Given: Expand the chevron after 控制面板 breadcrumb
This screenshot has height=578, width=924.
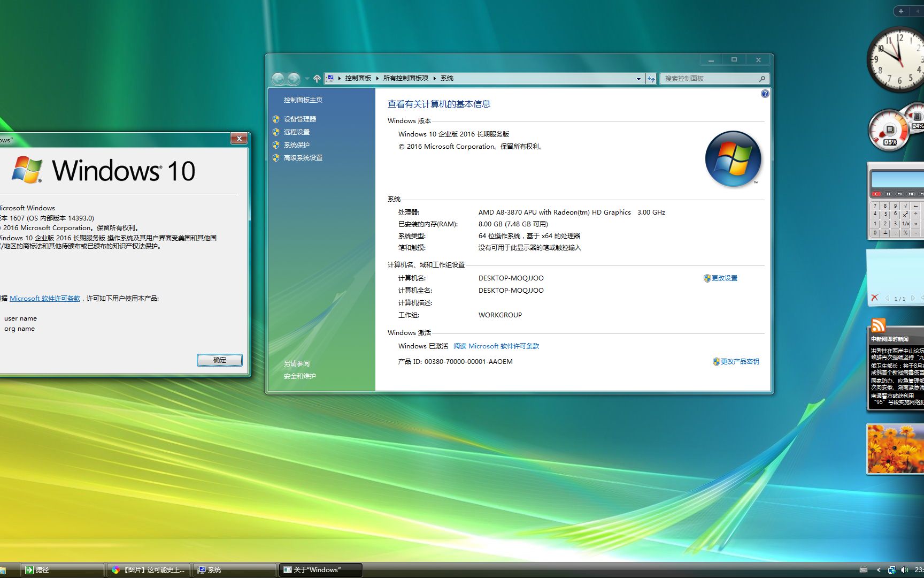Looking at the screenshot, I should [378, 78].
